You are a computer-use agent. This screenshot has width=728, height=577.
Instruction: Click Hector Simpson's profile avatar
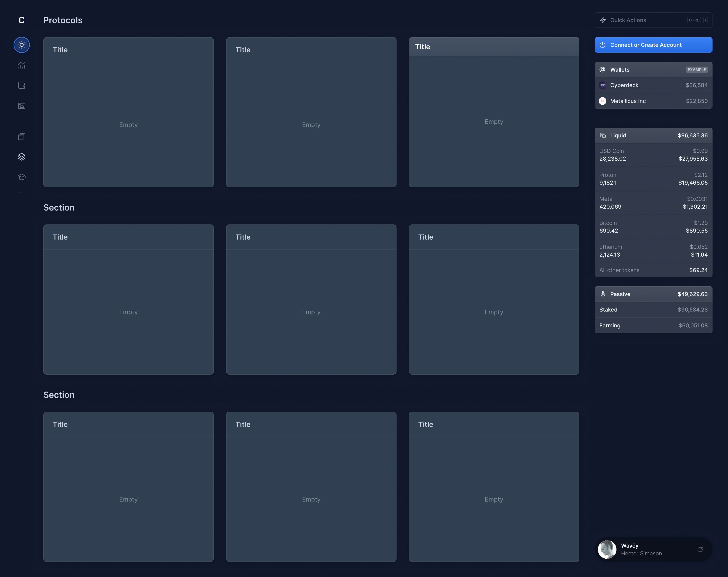tap(607, 549)
